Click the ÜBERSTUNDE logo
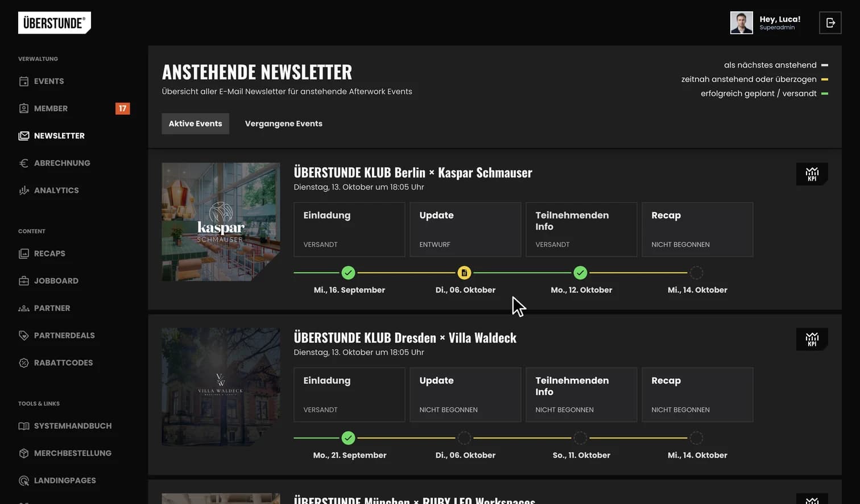This screenshot has width=860, height=504. (55, 23)
